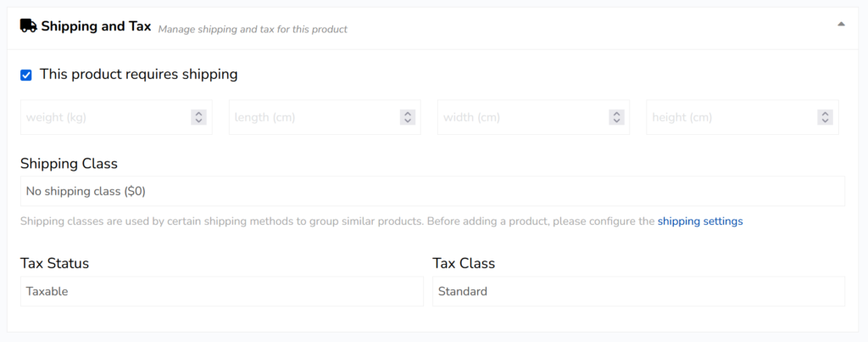Uncheck This product requires shipping
868x342 pixels.
[26, 75]
